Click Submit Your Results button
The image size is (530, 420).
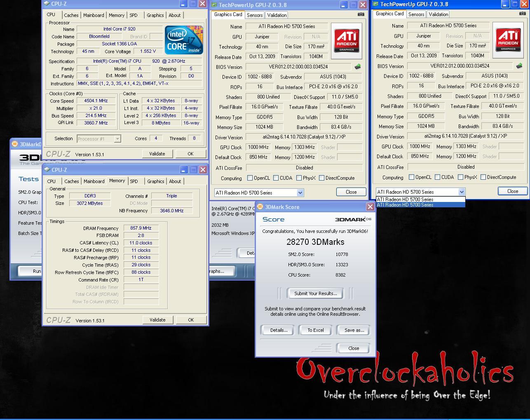(315, 293)
